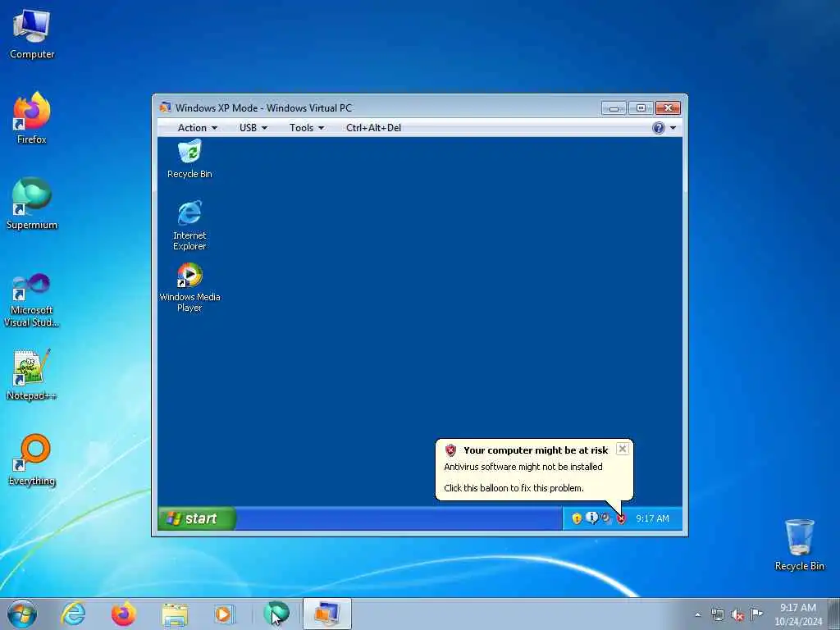This screenshot has width=840, height=630.
Task: Click the Windows 7 clock and date
Action: click(798, 614)
